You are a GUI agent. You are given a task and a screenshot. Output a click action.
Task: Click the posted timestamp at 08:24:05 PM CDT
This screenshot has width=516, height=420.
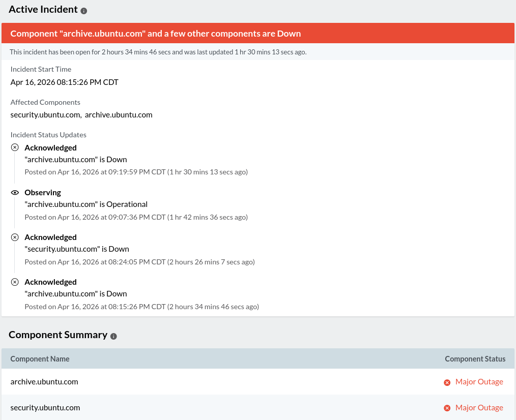[140, 262]
